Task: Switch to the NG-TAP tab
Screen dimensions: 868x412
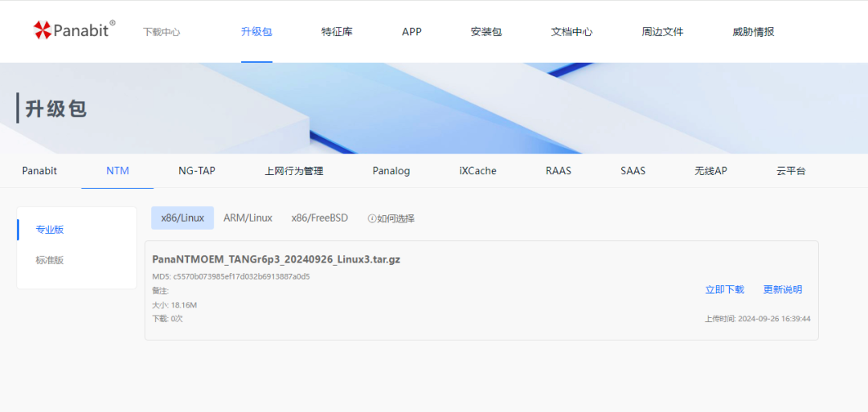Action: [x=197, y=171]
